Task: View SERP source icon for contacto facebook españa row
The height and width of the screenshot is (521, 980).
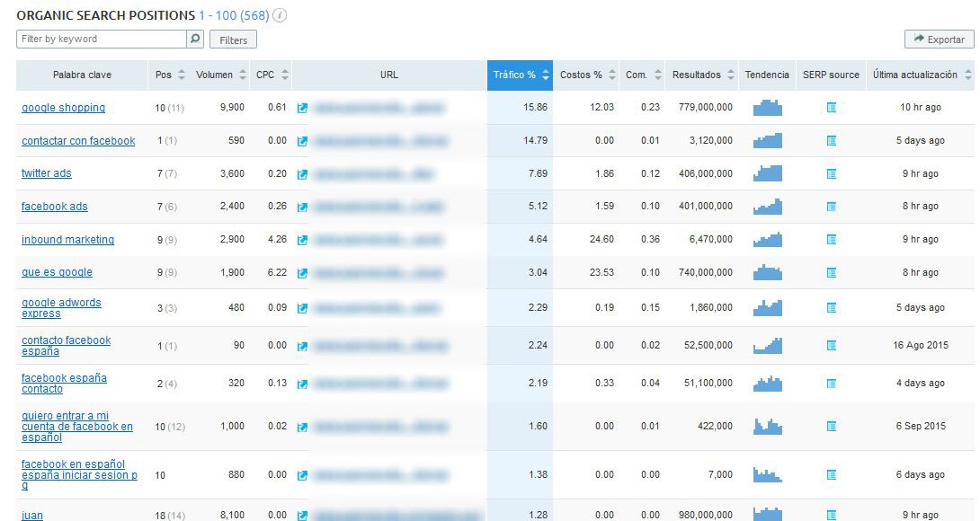Action: [832, 346]
